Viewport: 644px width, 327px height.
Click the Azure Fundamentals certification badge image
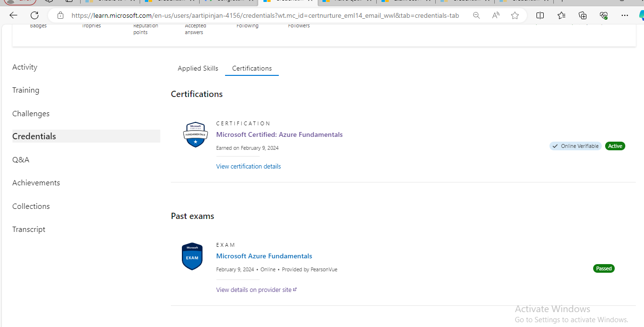(x=195, y=134)
